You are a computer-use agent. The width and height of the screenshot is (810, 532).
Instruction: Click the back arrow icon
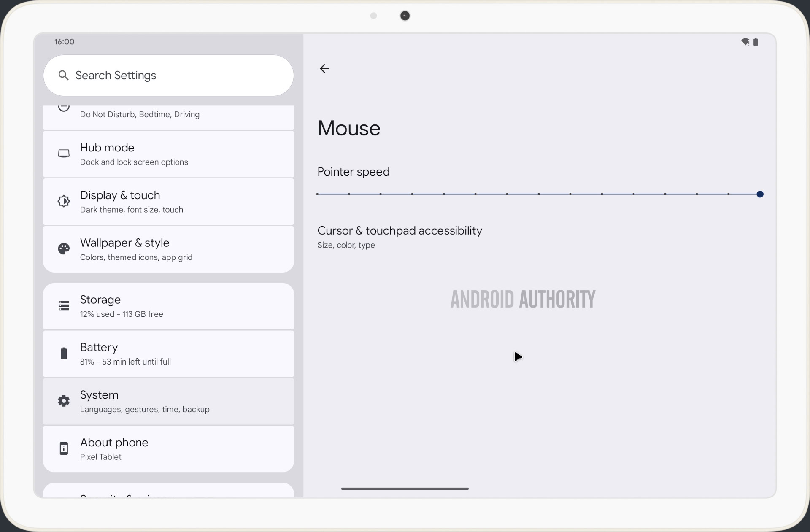[324, 68]
